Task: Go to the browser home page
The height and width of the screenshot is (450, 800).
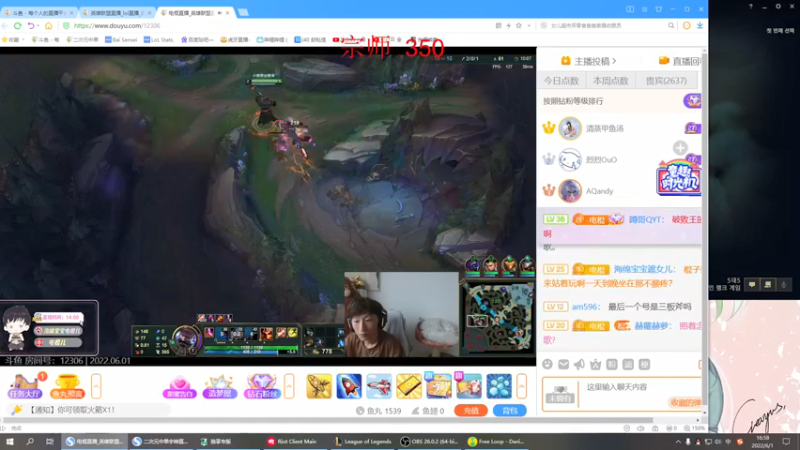Action: tap(48, 26)
